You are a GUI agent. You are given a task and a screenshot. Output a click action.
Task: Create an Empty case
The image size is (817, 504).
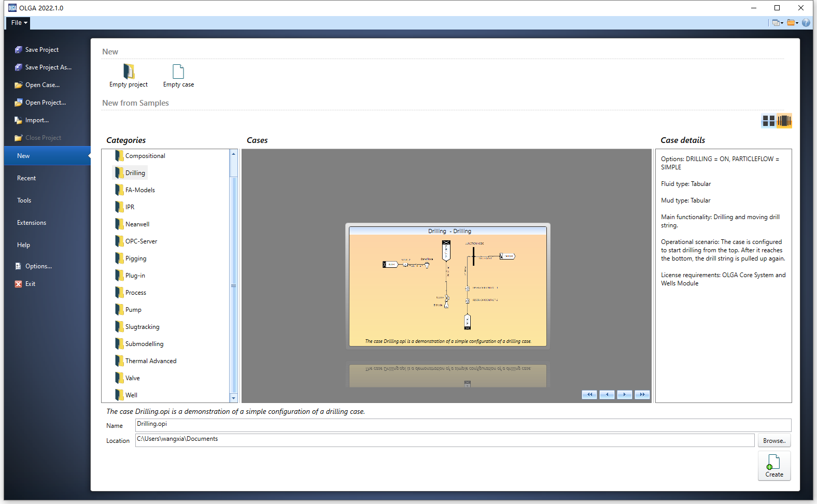(178, 76)
